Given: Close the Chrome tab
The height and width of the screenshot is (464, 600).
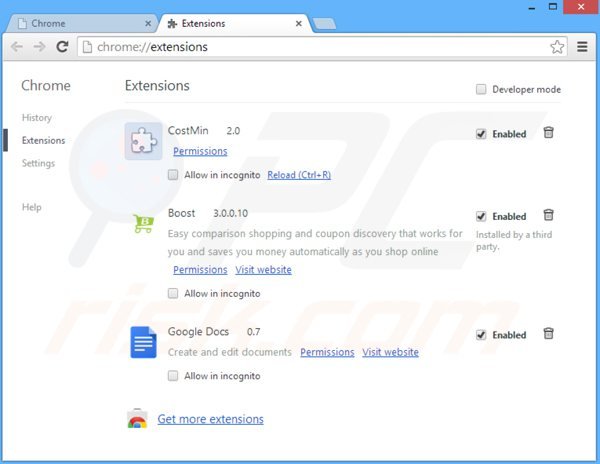Looking at the screenshot, I should click(148, 24).
